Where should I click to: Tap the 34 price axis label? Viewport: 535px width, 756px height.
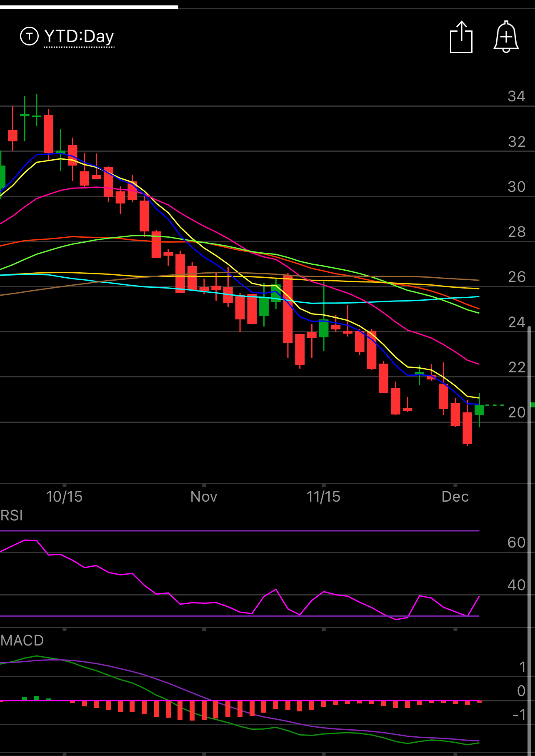pyautogui.click(x=517, y=96)
